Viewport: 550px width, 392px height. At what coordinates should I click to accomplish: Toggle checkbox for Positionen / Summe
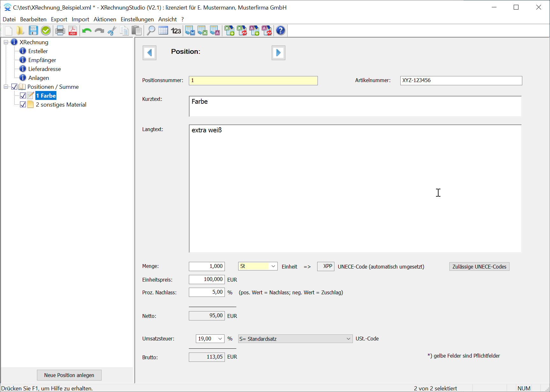pyautogui.click(x=14, y=87)
